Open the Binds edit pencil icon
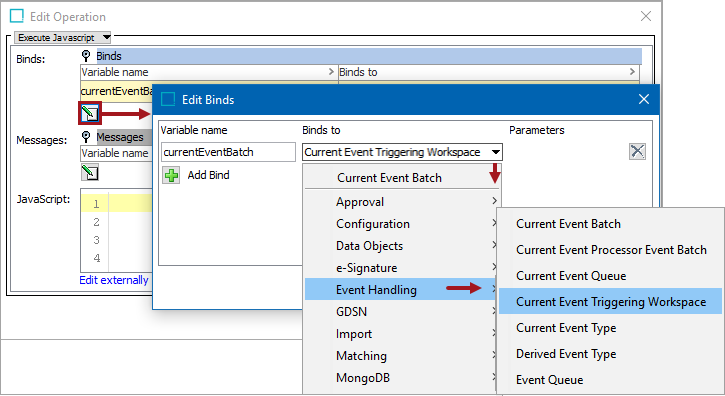 coord(90,113)
